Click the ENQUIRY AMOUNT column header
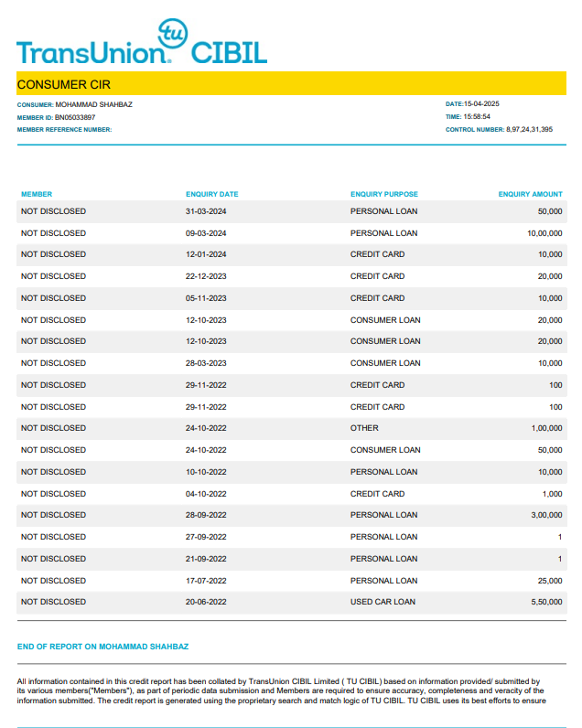 (x=530, y=194)
